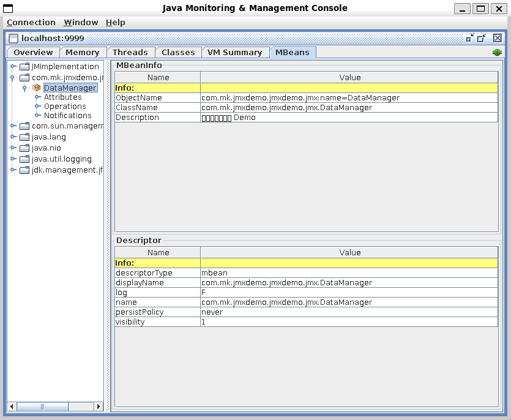Click the java.nio folder icon
This screenshot has width=511, height=420.
[24, 148]
